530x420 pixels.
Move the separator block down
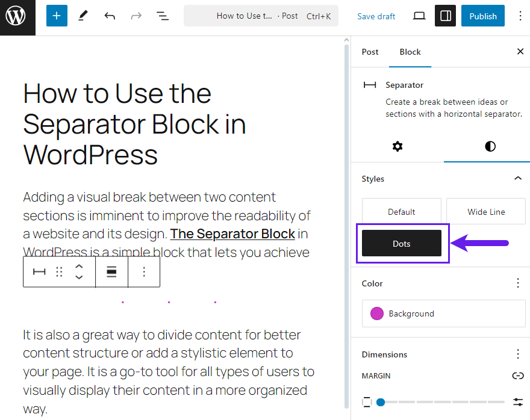(79, 277)
